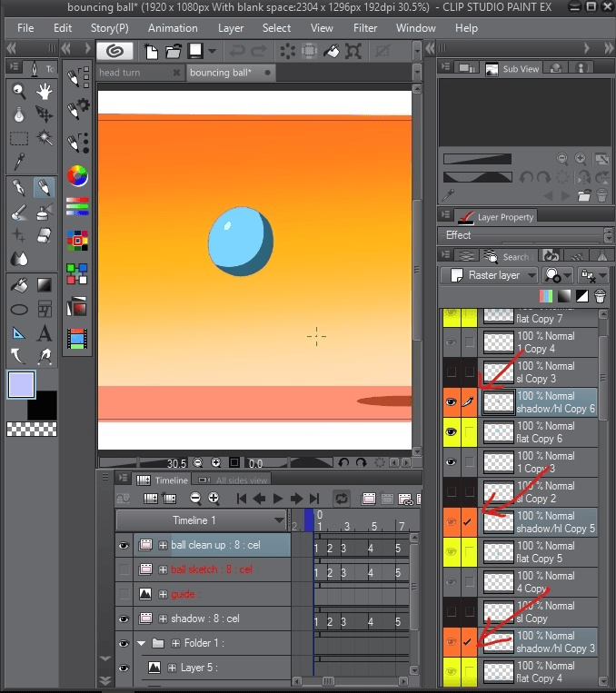Viewport: 616px width, 693px height.
Task: Open the Timeline 1 dropdown
Action: [279, 520]
